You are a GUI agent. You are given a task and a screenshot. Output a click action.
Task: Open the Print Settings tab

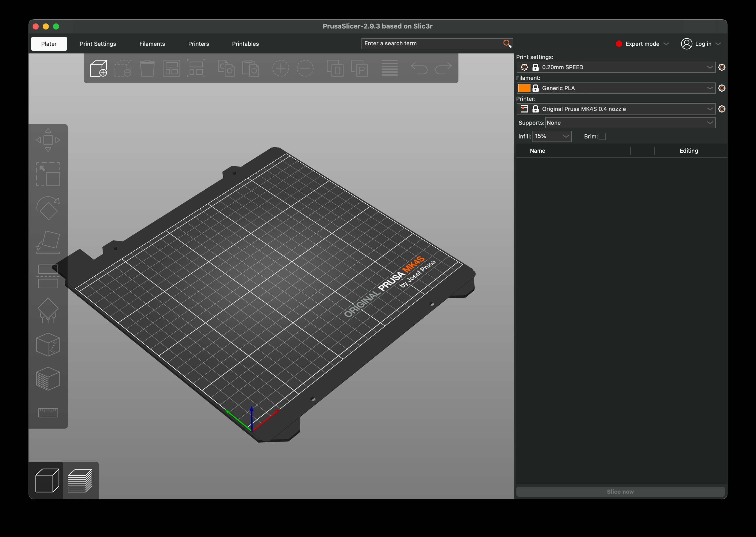(x=98, y=44)
